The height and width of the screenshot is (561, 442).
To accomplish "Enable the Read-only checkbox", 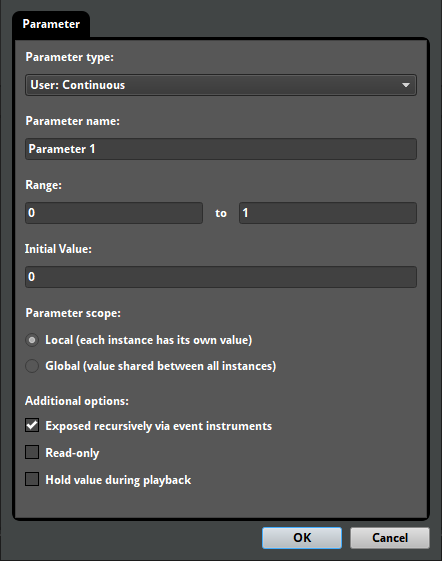I will (x=32, y=452).
